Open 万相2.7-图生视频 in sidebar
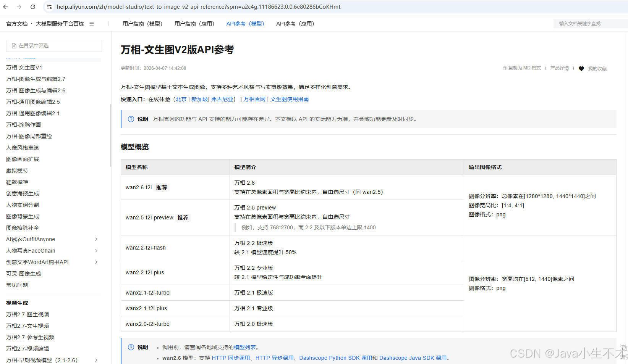628x364 pixels. (28, 314)
